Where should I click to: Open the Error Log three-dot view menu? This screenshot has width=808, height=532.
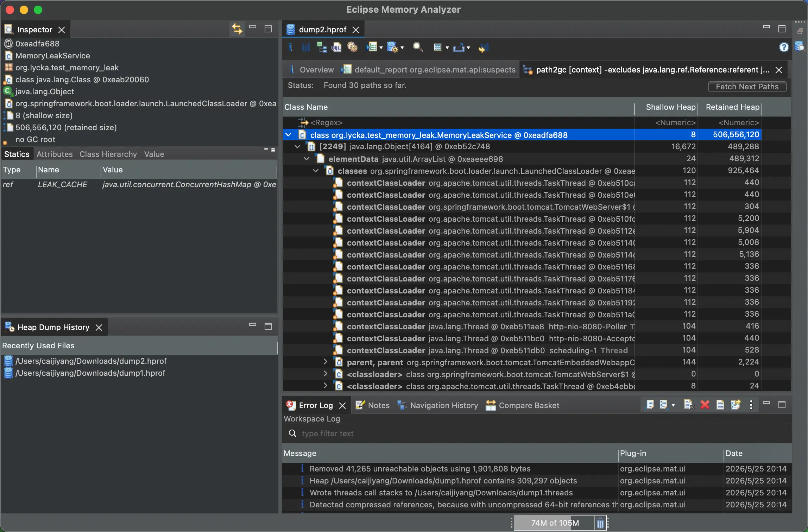751,405
